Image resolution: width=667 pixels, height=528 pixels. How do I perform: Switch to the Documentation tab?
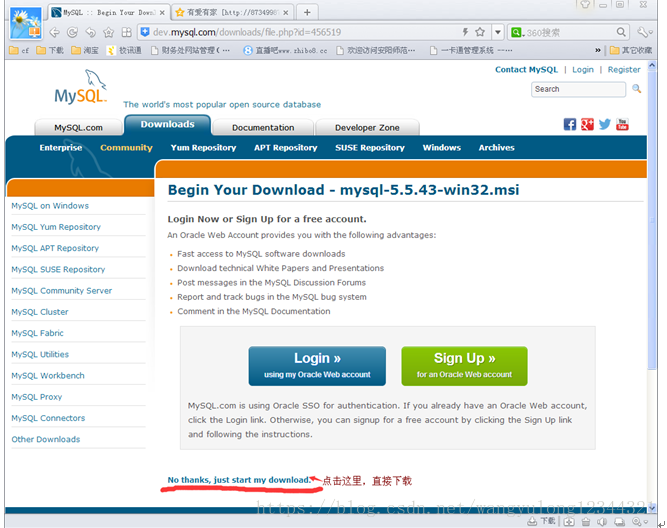[263, 128]
